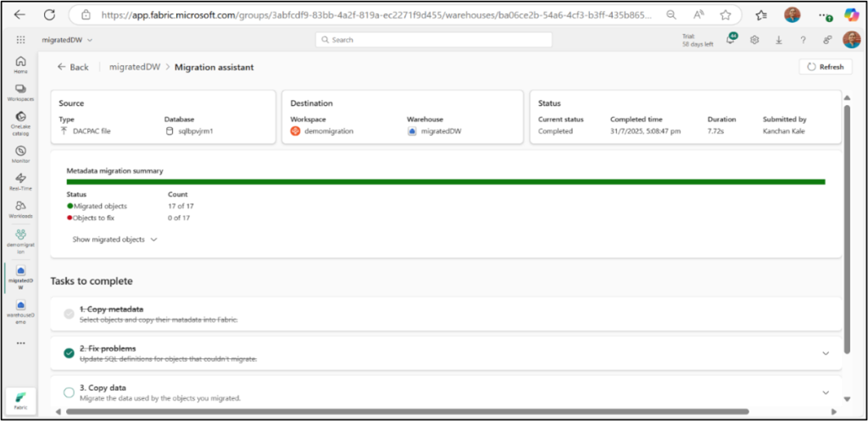Open the more options ellipsis in sidebar
Screen dimensions: 868x421
point(20,343)
